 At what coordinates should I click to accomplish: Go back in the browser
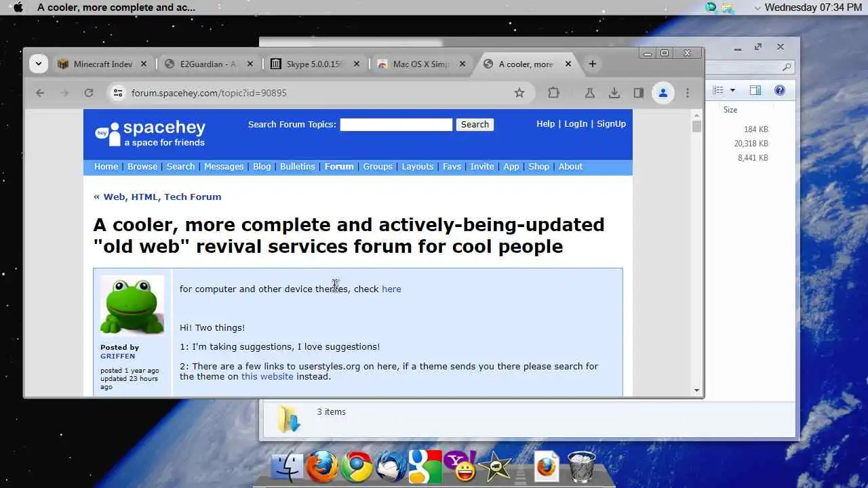tap(40, 93)
